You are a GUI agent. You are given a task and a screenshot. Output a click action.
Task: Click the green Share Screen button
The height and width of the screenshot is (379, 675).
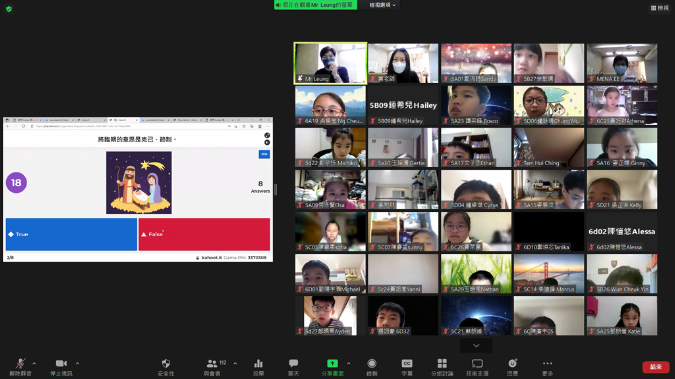(x=332, y=367)
